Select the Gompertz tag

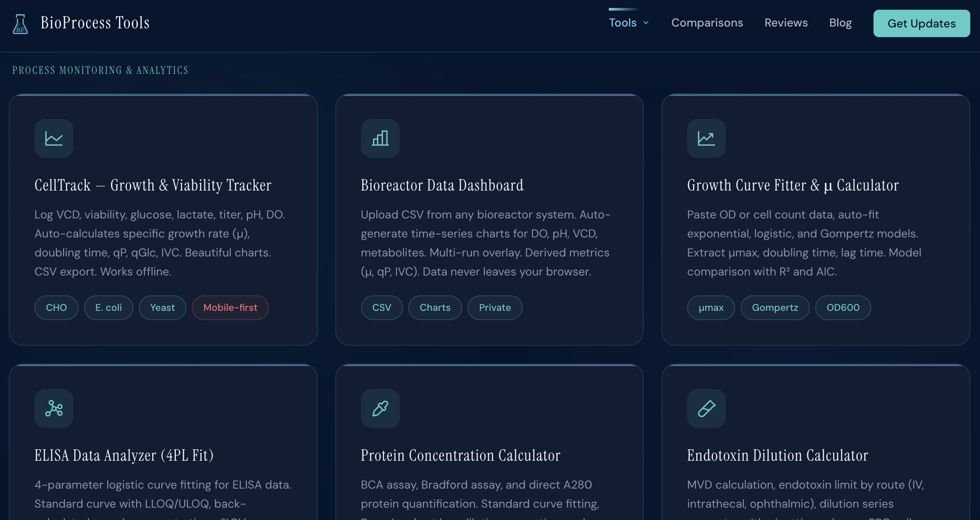pyautogui.click(x=775, y=308)
